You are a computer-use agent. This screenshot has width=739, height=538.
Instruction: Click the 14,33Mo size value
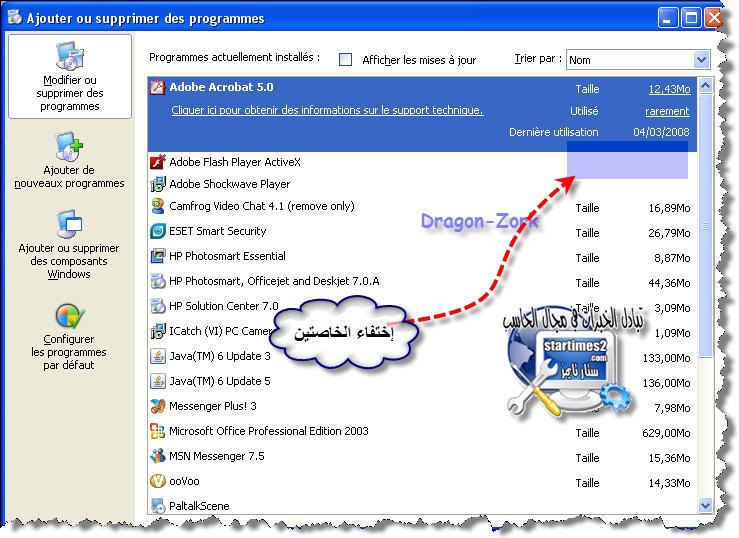coord(669,483)
